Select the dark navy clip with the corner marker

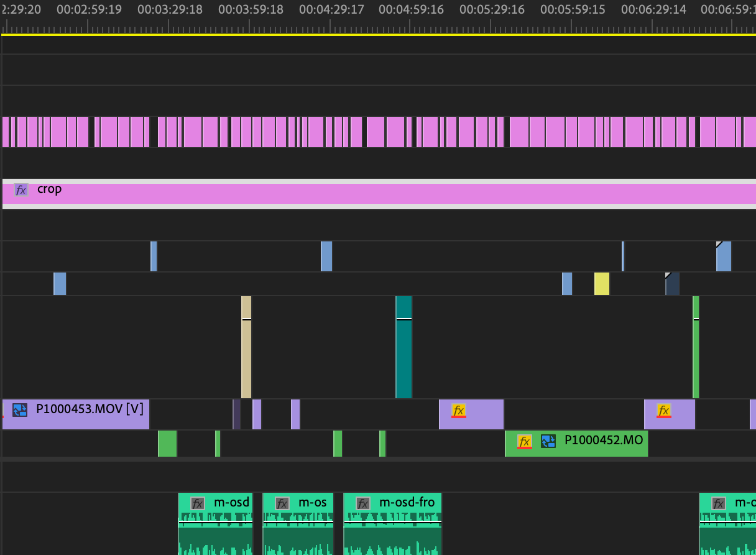tap(672, 286)
